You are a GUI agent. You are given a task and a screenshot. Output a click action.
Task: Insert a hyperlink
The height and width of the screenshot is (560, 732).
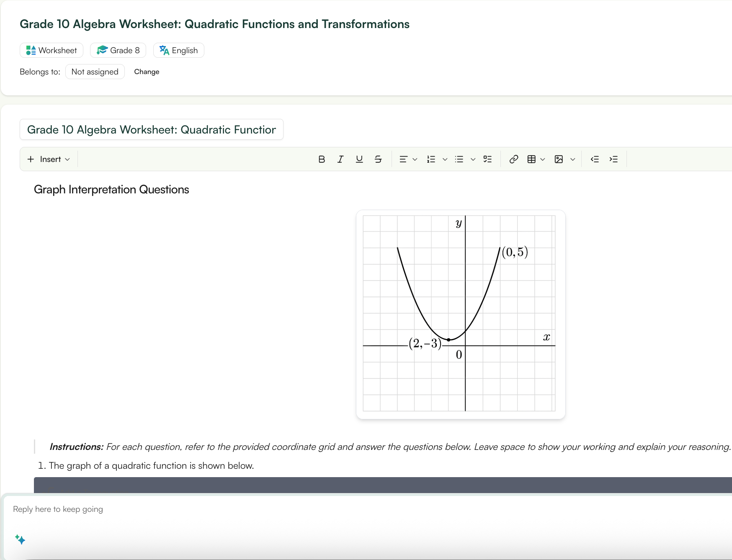[x=513, y=159]
